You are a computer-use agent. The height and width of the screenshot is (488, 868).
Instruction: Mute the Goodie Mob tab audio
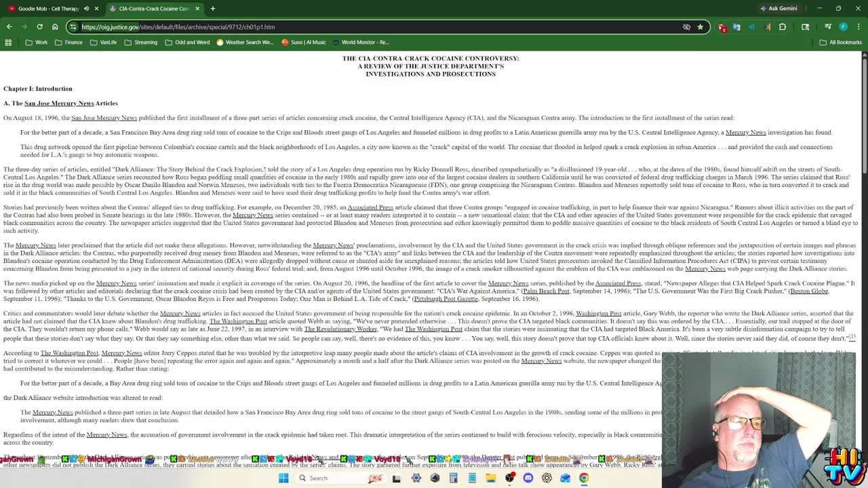[x=86, y=9]
